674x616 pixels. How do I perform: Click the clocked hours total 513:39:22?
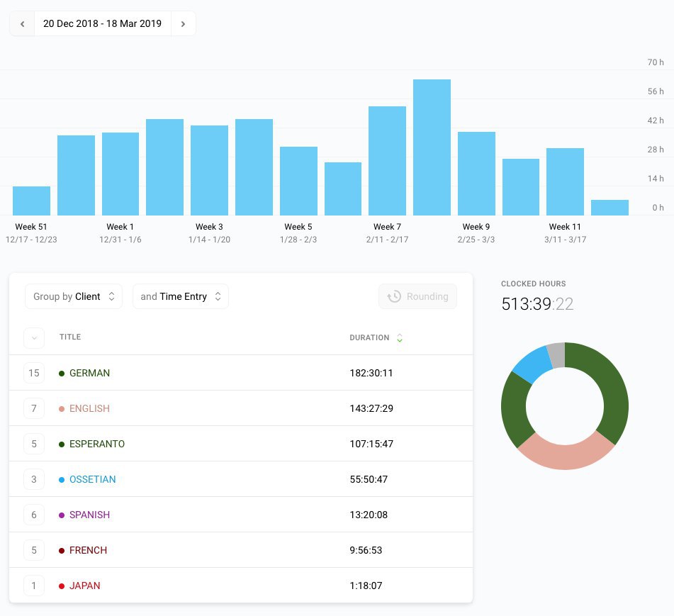(x=537, y=304)
